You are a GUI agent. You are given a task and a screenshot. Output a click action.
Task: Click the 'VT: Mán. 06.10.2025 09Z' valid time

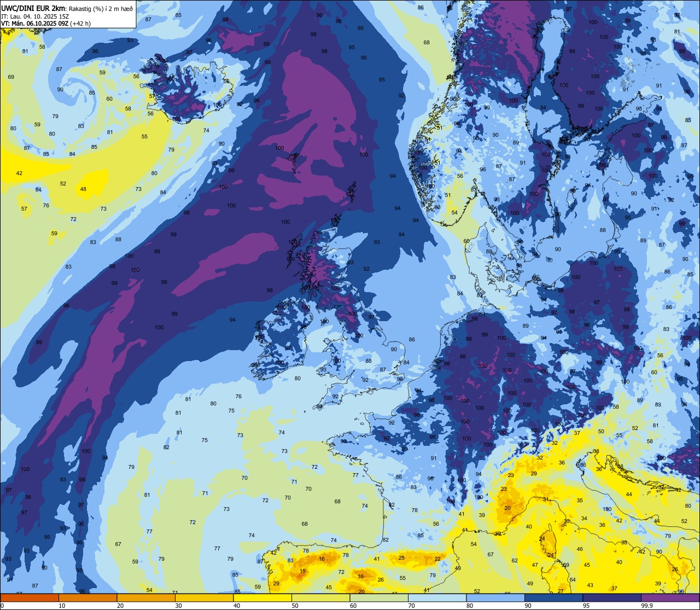pos(34,24)
